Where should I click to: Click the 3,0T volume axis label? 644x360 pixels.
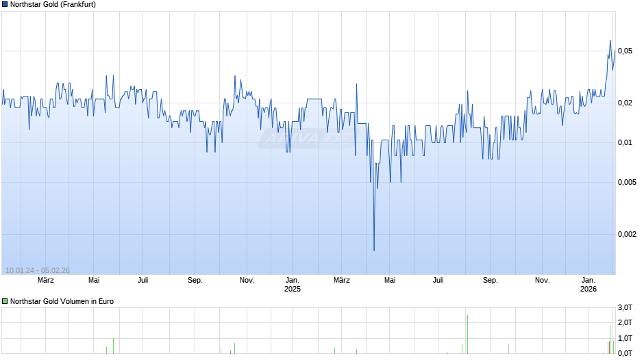[625, 307]
